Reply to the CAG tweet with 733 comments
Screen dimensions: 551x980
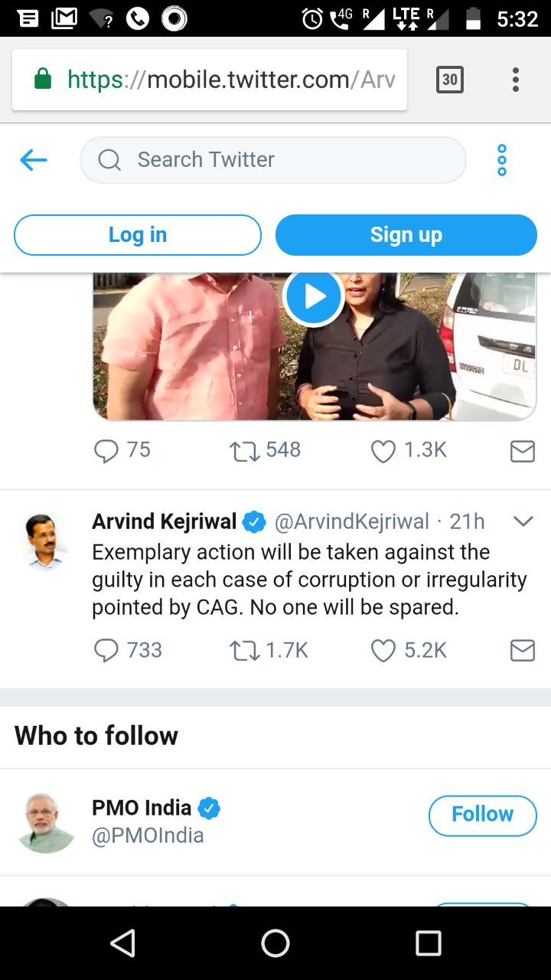point(106,651)
